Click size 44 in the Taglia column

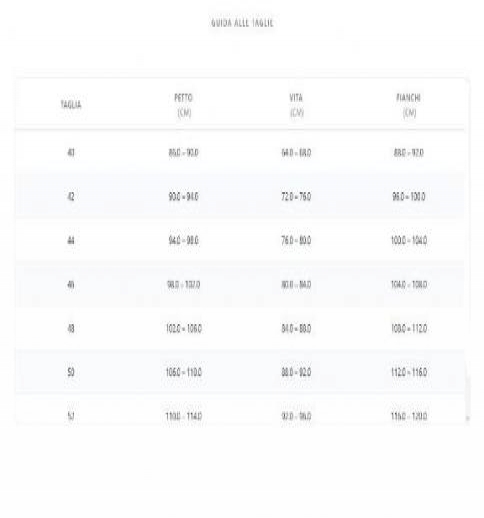pos(71,240)
